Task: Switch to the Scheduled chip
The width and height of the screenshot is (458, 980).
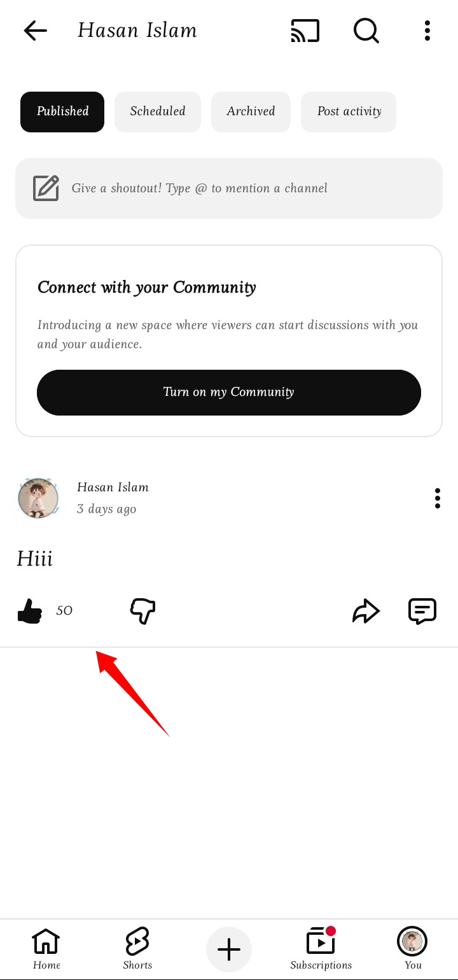Action: click(158, 112)
